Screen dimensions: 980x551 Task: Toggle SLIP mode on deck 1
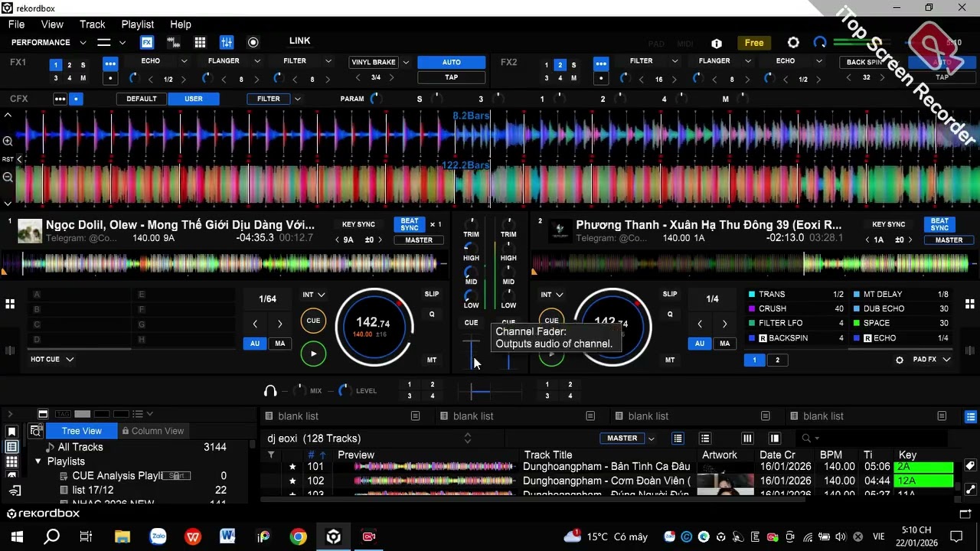432,294
